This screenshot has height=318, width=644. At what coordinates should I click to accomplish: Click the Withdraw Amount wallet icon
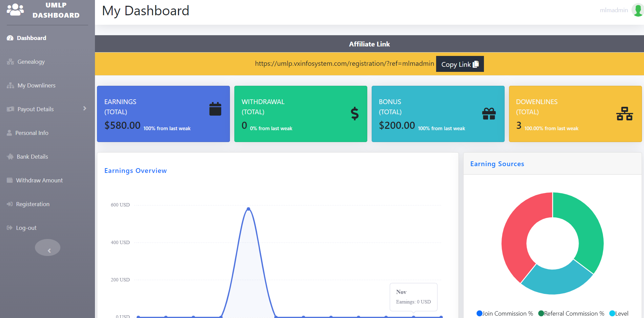[x=10, y=180]
